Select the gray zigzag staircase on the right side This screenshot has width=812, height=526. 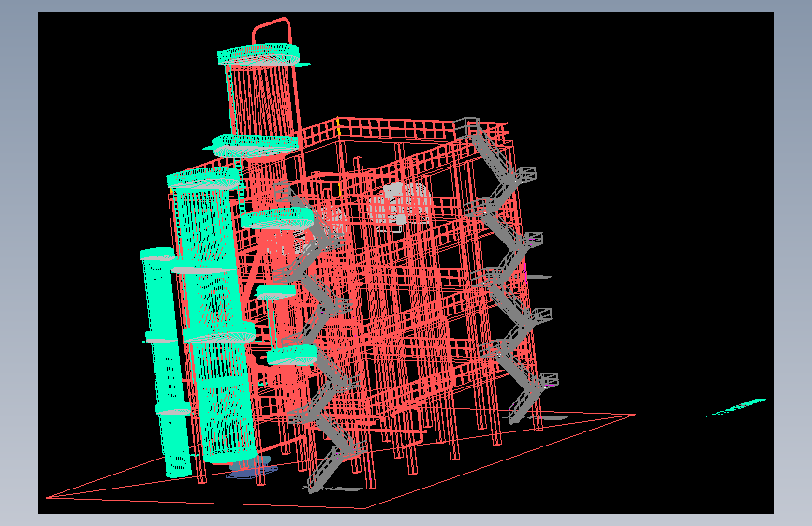[x=509, y=270]
